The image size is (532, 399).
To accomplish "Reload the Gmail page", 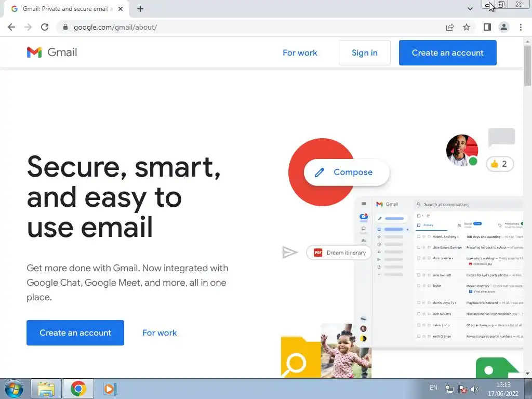I will 45,27.
